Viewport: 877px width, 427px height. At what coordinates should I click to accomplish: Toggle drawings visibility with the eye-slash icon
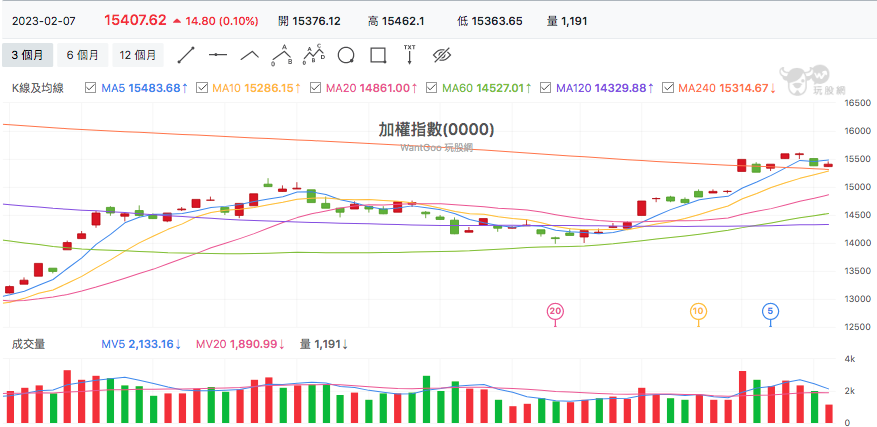coord(442,55)
